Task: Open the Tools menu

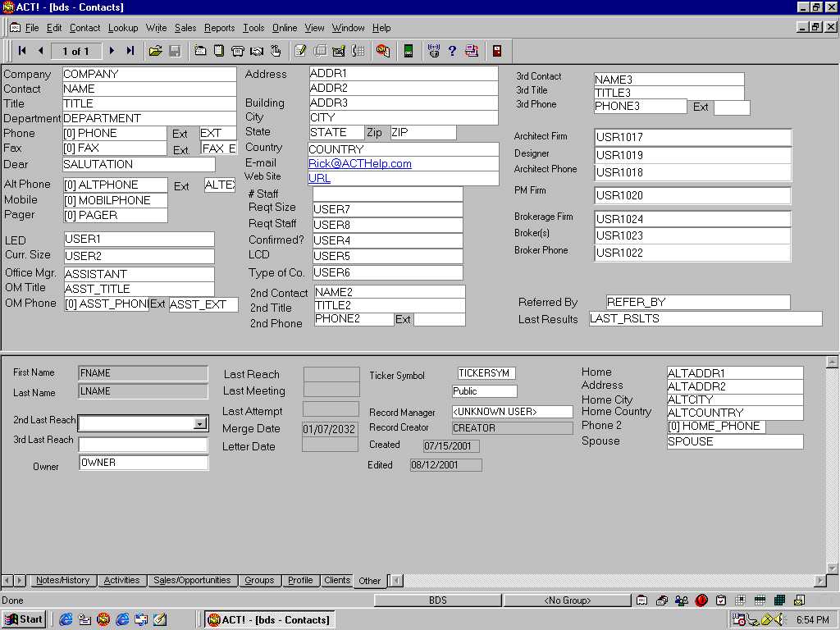Action: (253, 28)
